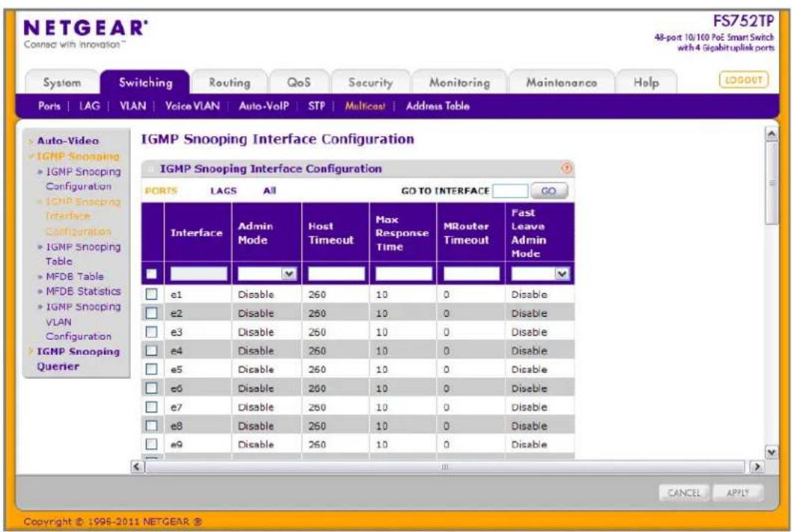Open the Admin Mode dropdown
The image size is (792, 532).
pyautogui.click(x=267, y=273)
